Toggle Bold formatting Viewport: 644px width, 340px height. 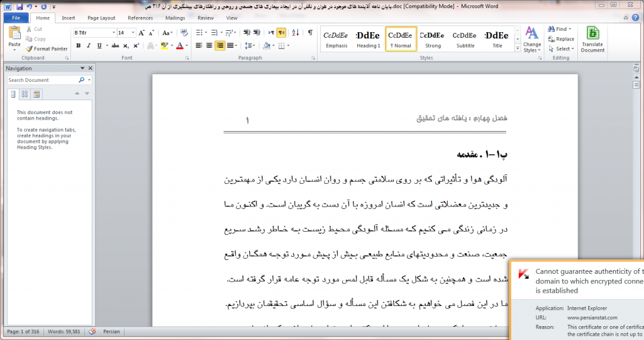click(x=79, y=45)
